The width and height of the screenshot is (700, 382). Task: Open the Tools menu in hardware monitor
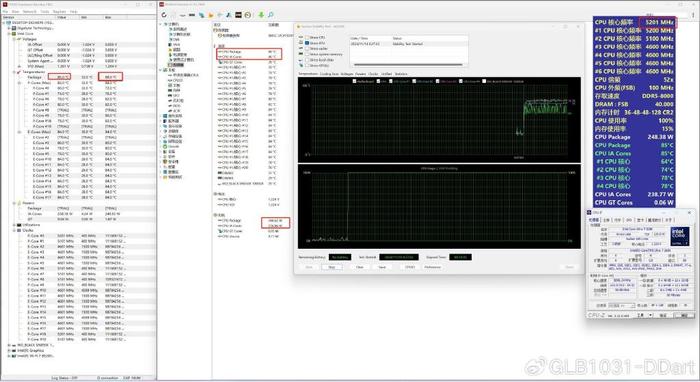coord(45,12)
